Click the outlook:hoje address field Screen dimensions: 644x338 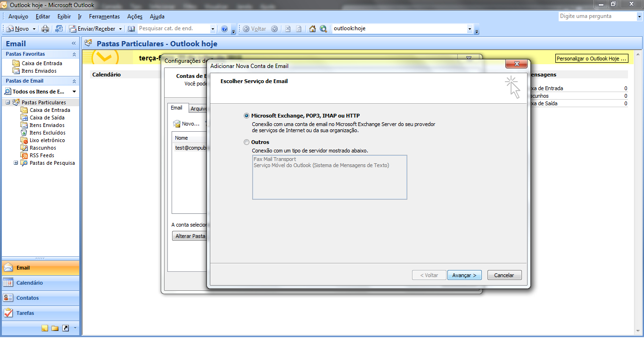click(x=399, y=29)
